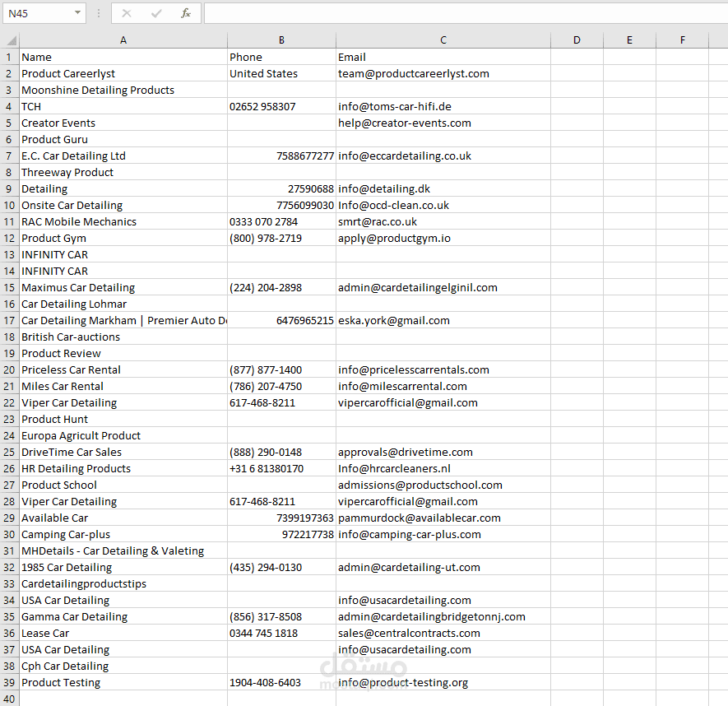This screenshot has height=706, width=728.
Task: Select phone 1904-408-6403 cell
Action: (x=281, y=682)
